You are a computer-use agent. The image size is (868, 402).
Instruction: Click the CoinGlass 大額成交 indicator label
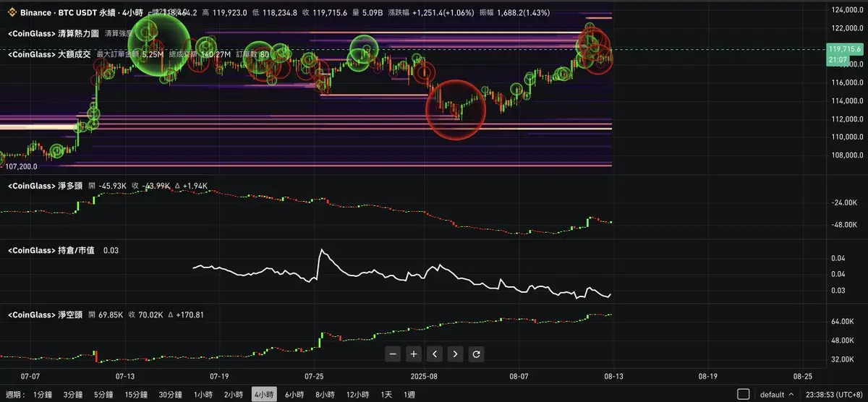[x=49, y=54]
